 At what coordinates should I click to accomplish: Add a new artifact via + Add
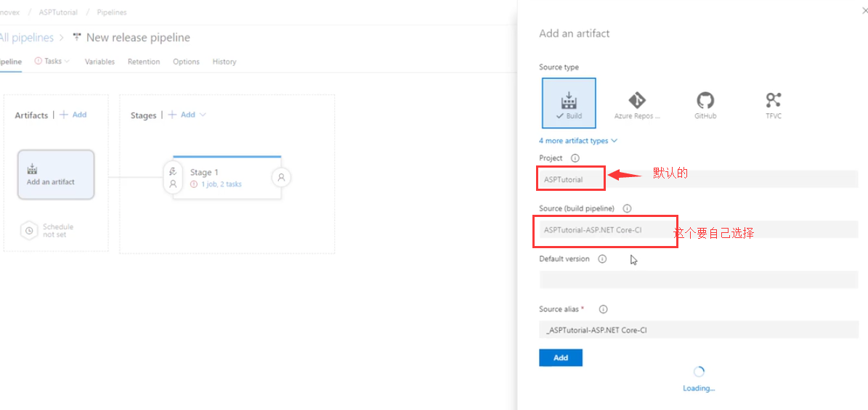pos(73,115)
